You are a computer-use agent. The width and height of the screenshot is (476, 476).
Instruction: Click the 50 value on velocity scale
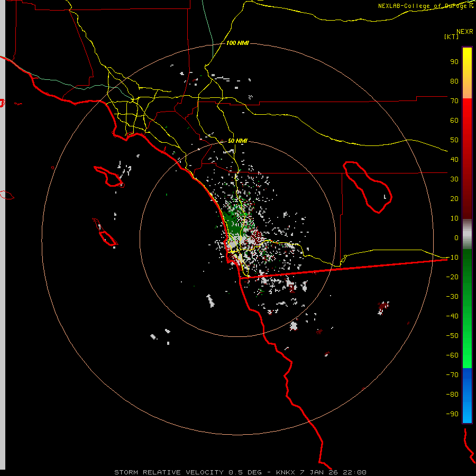(x=454, y=140)
